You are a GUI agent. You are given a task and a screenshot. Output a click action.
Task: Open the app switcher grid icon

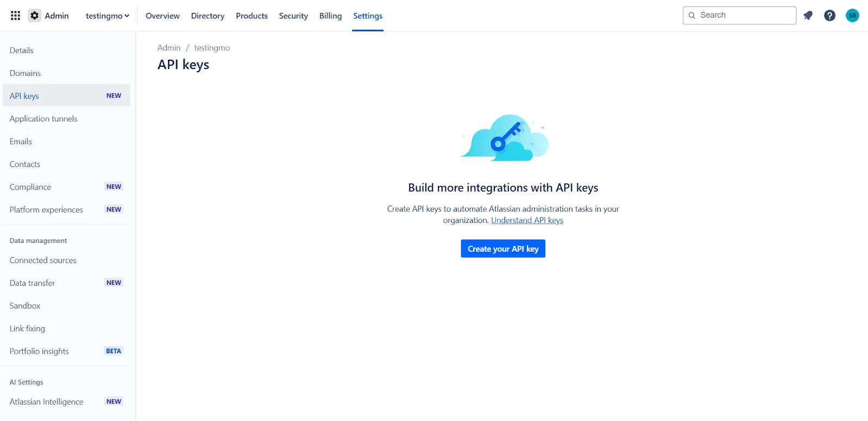(15, 16)
